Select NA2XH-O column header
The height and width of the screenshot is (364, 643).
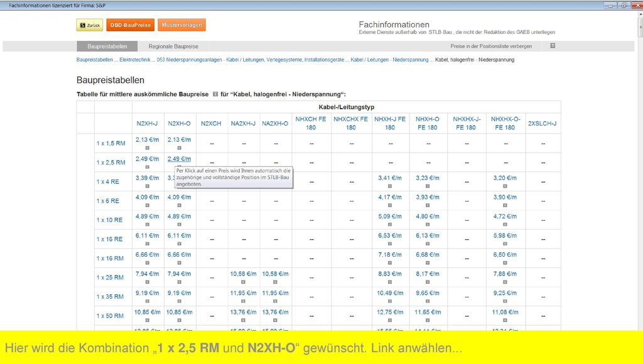[275, 124]
